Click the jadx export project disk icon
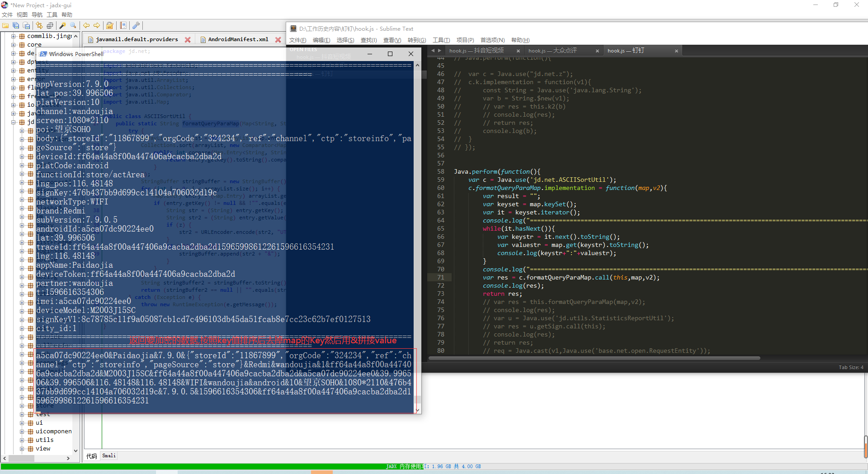 click(26, 26)
